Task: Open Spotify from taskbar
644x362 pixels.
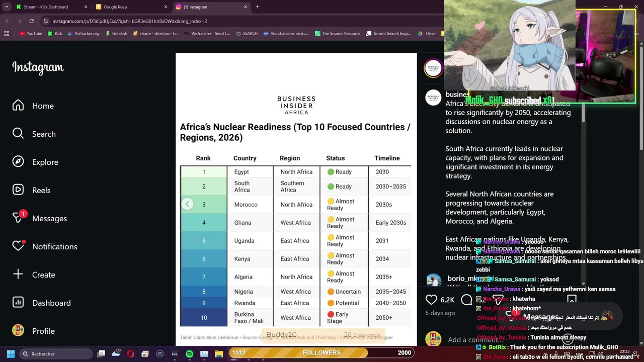Action: coord(189,354)
